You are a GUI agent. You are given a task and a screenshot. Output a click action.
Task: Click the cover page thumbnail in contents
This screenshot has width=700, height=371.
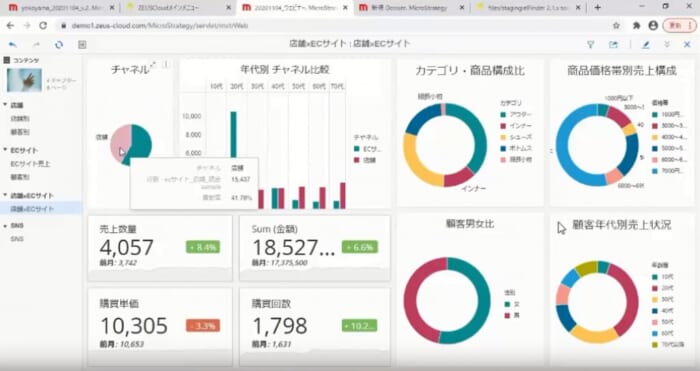click(x=25, y=80)
